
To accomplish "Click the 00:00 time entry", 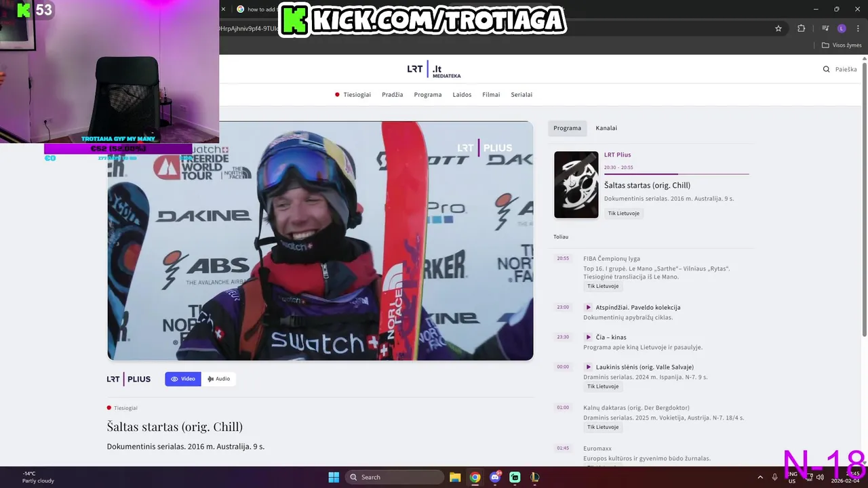I will click(563, 367).
